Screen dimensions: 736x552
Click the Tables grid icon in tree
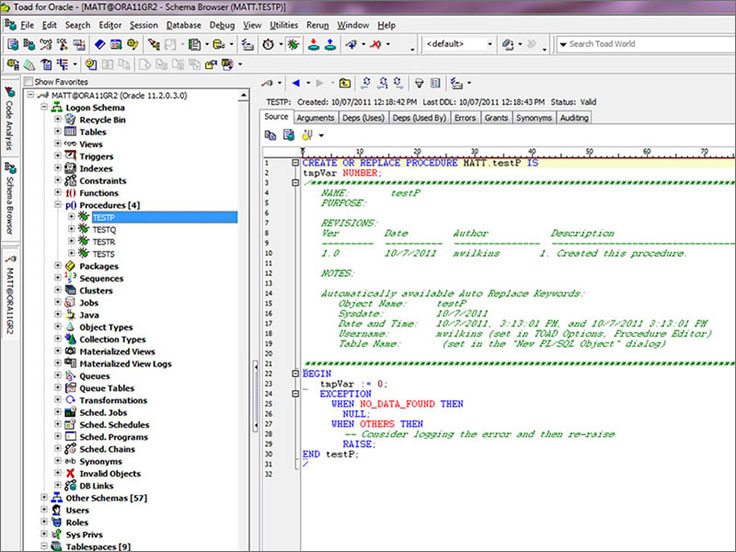pyautogui.click(x=71, y=131)
